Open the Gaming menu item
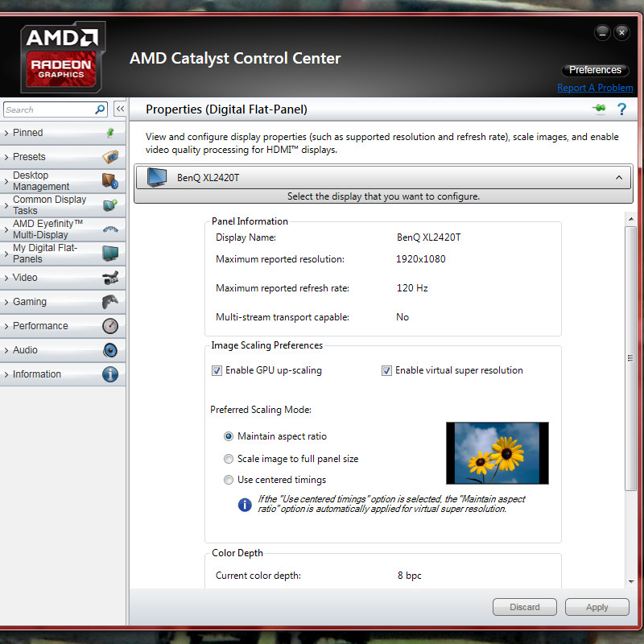The width and height of the screenshot is (644, 644). (63, 302)
